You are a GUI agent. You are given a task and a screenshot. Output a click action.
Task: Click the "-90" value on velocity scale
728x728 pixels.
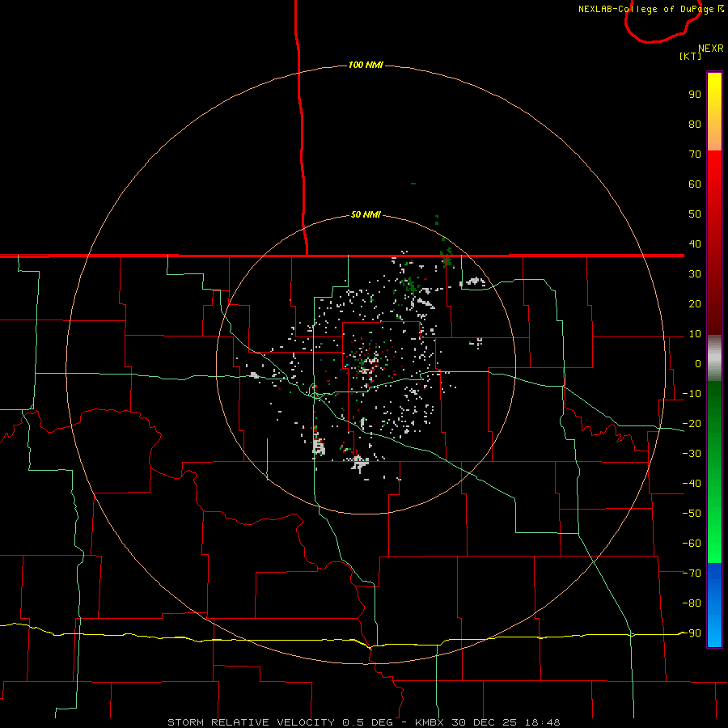[x=692, y=633]
